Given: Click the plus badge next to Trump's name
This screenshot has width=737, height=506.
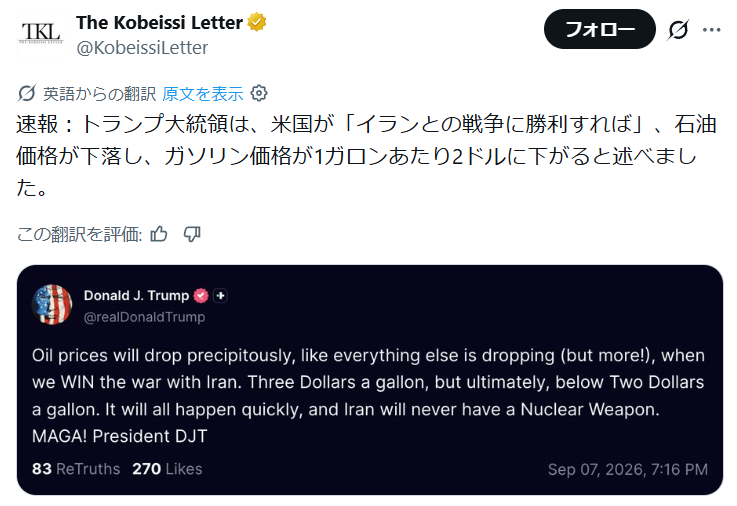Looking at the screenshot, I should pyautogui.click(x=220, y=296).
